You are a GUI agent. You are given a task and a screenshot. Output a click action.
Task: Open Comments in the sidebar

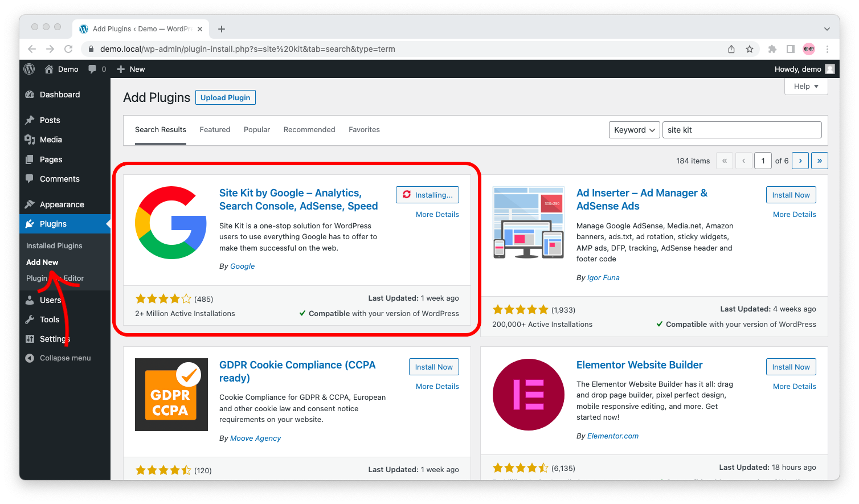click(x=59, y=179)
